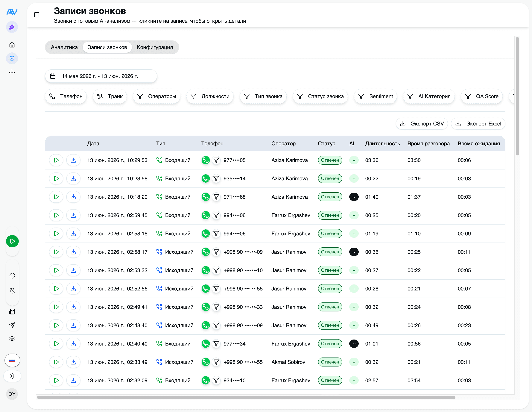Open the DY user avatar

pyautogui.click(x=12, y=394)
